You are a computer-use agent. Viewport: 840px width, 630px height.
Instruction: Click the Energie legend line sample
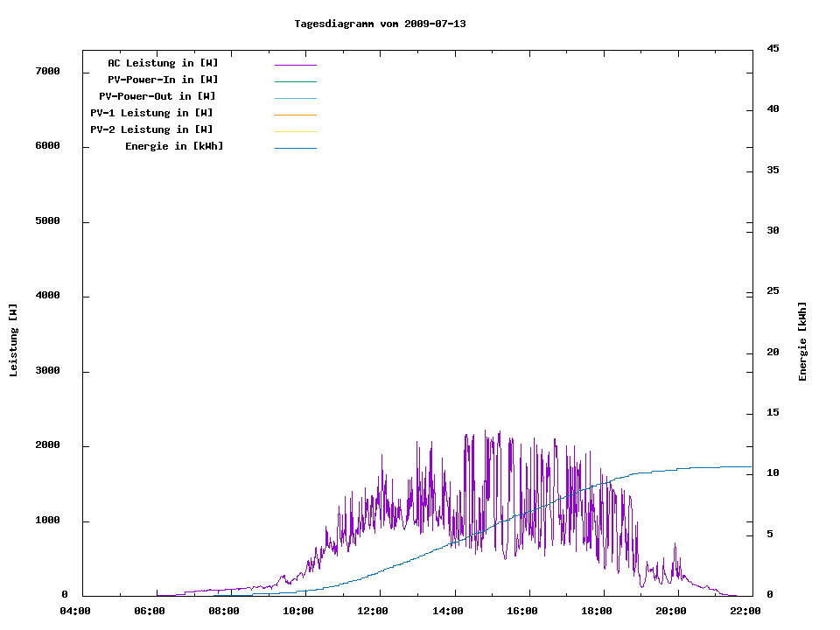[295, 148]
